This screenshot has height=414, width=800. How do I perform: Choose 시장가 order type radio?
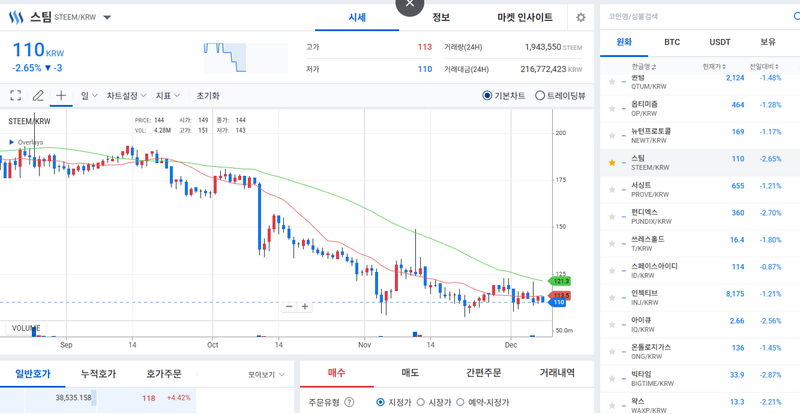(421, 403)
